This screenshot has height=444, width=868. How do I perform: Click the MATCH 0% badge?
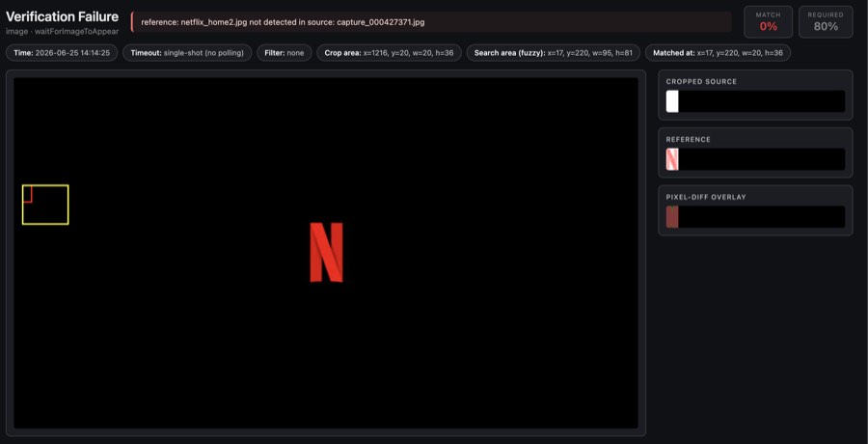coord(768,21)
